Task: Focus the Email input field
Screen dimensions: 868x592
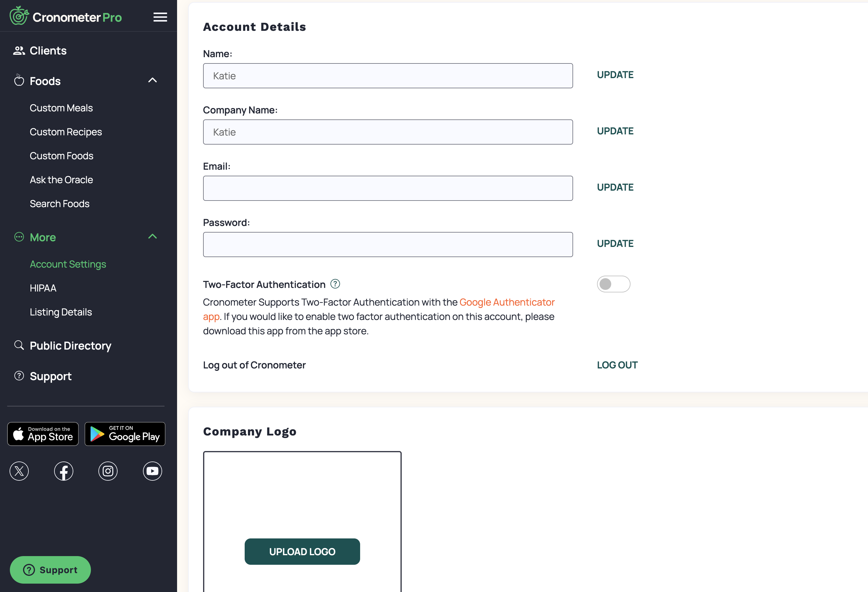Action: (x=388, y=188)
